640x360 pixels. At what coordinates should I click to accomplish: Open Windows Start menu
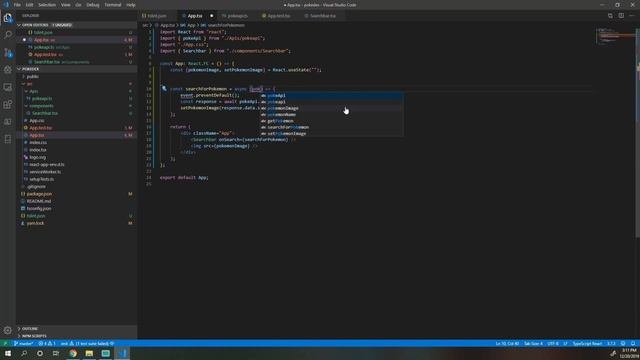(8, 353)
